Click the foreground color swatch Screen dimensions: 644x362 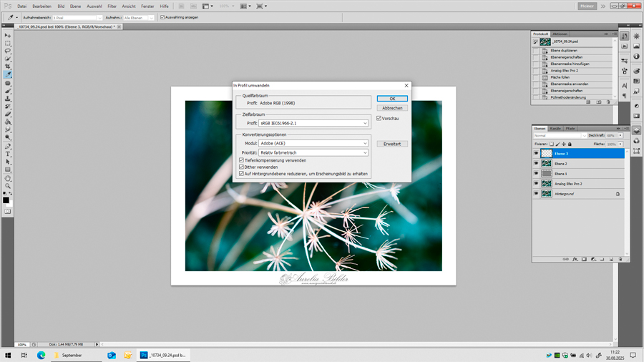tap(6, 200)
